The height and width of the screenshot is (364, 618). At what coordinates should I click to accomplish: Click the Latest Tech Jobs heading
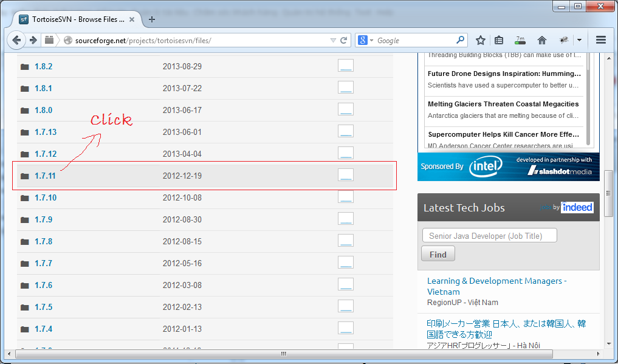tap(464, 208)
